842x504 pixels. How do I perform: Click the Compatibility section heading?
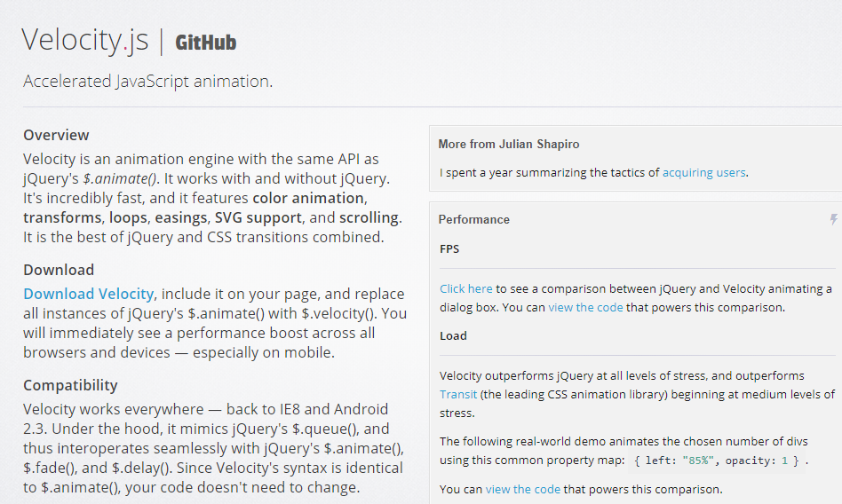[x=70, y=385]
